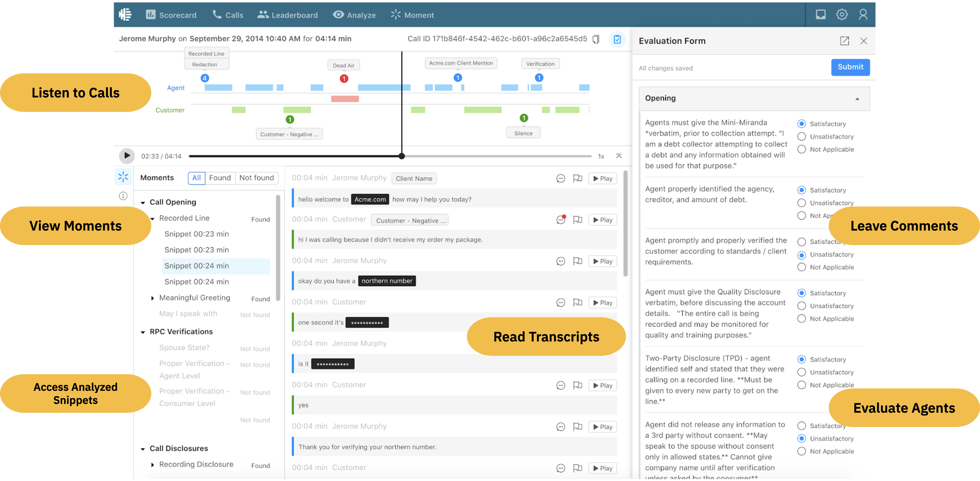980x481 pixels.
Task: Open the user profile icon
Action: [x=863, y=15]
